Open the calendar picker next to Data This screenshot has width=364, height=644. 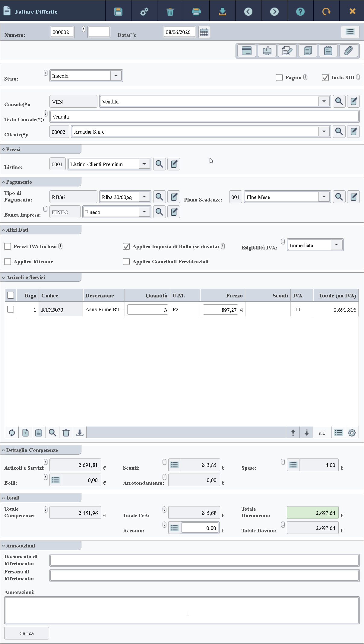point(204,32)
